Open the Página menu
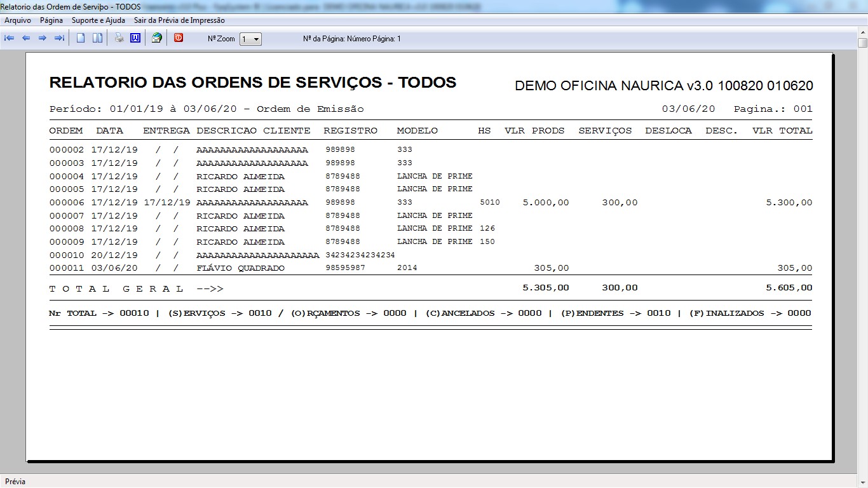Image resolution: width=868 pixels, height=488 pixels. coord(51,20)
